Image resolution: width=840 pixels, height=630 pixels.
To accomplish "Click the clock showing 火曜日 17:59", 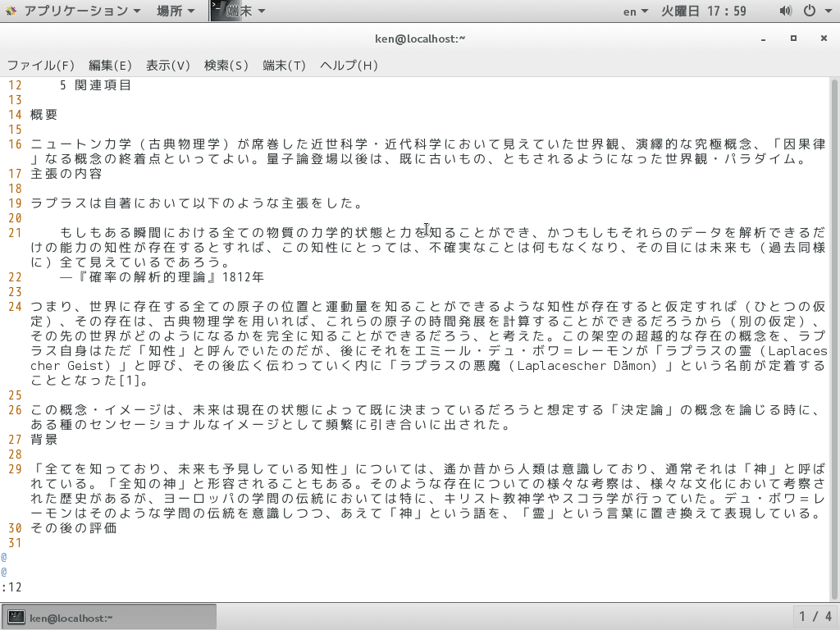I will pos(703,11).
